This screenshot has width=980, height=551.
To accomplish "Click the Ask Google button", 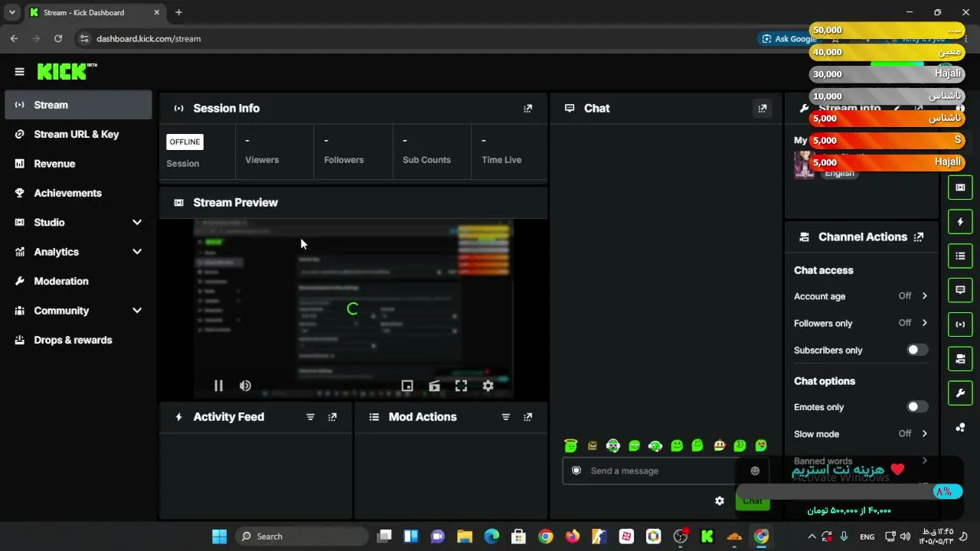I will pos(789,38).
